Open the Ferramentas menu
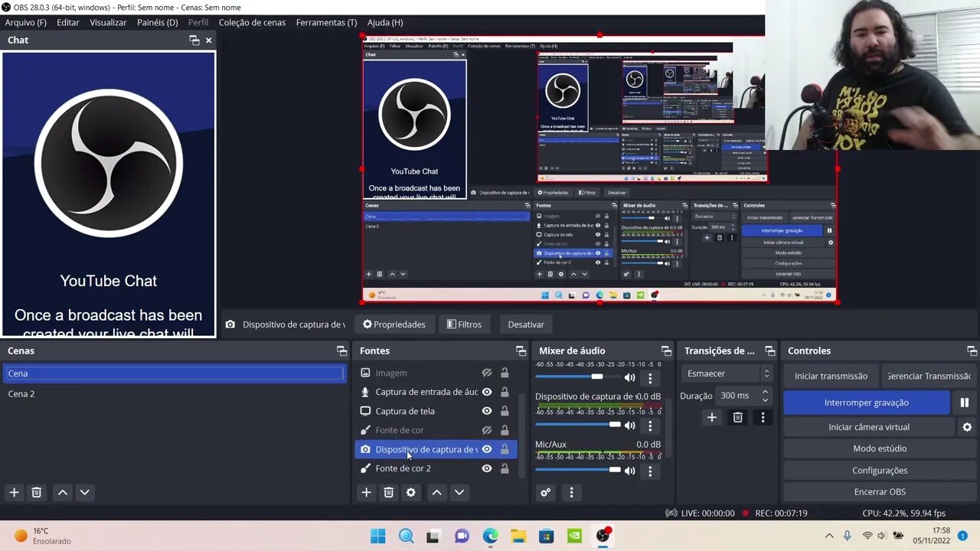Screen dimensions: 980x551 [326, 22]
